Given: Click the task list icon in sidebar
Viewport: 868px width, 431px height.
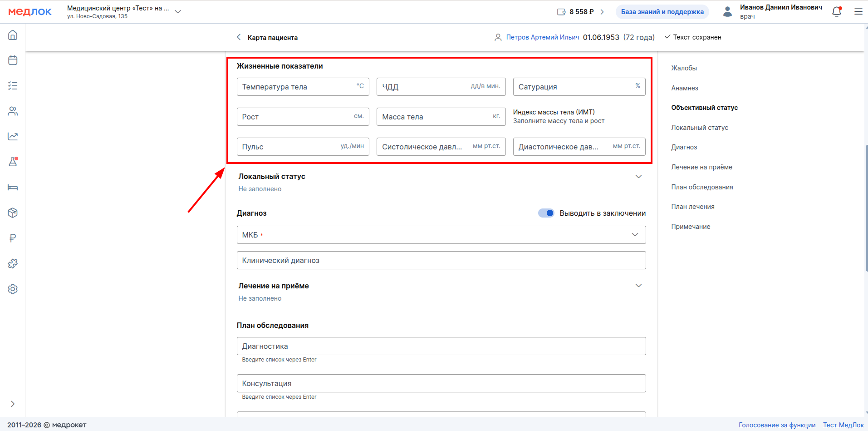Looking at the screenshot, I should [13, 86].
